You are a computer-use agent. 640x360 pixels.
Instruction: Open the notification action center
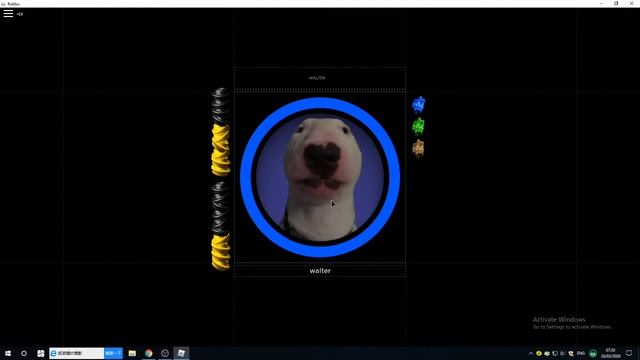pyautogui.click(x=629, y=353)
